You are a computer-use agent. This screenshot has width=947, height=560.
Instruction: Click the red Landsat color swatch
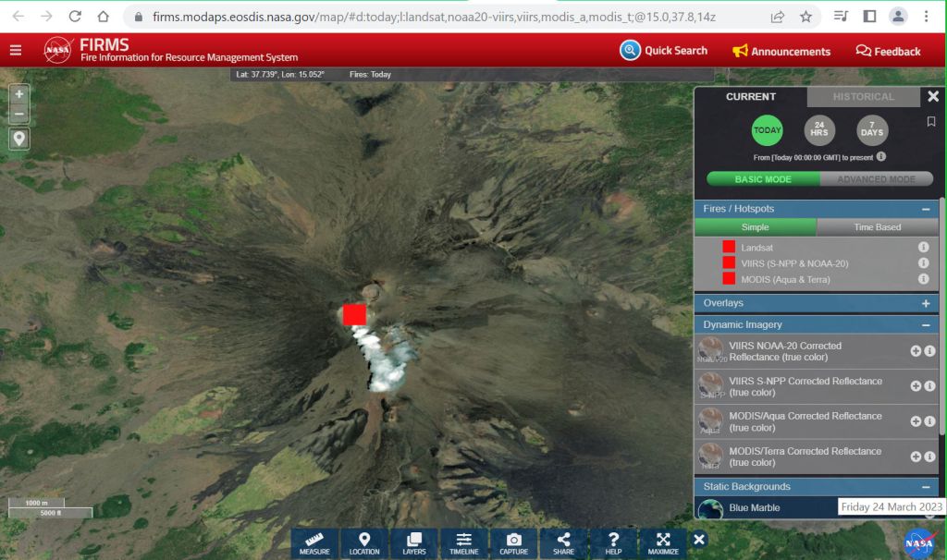point(729,248)
